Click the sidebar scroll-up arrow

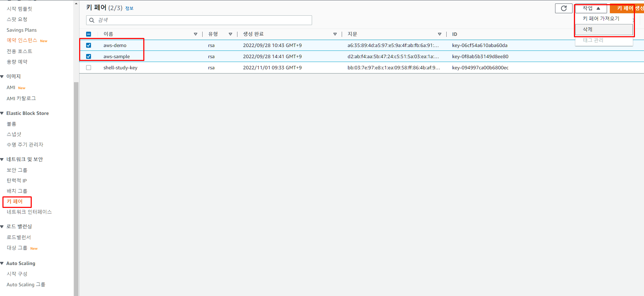click(x=76, y=3)
